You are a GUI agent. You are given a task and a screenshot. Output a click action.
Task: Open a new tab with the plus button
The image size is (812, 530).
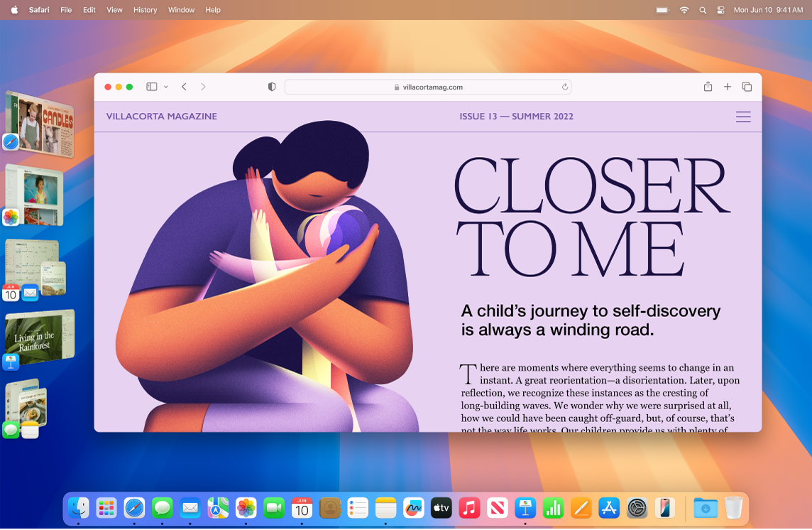coord(727,87)
